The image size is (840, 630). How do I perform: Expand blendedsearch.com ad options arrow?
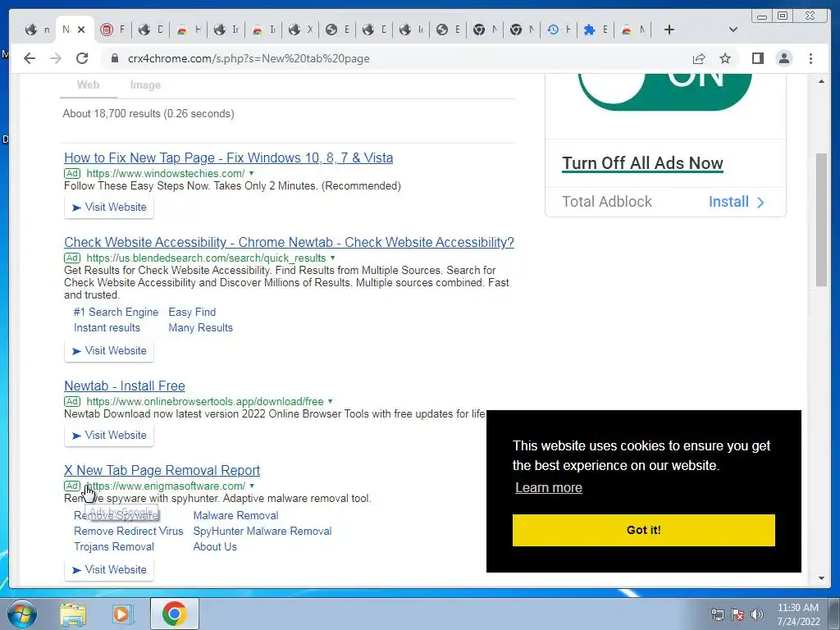(332, 258)
